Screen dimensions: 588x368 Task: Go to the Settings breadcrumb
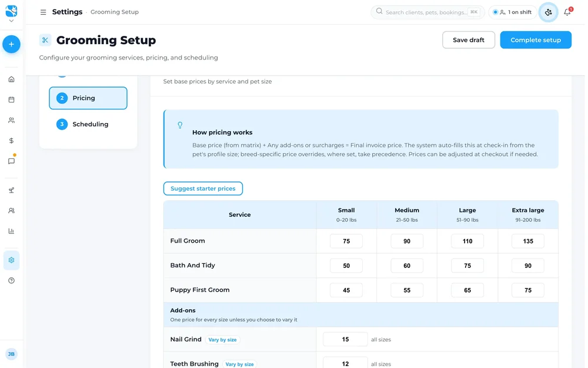pyautogui.click(x=67, y=12)
